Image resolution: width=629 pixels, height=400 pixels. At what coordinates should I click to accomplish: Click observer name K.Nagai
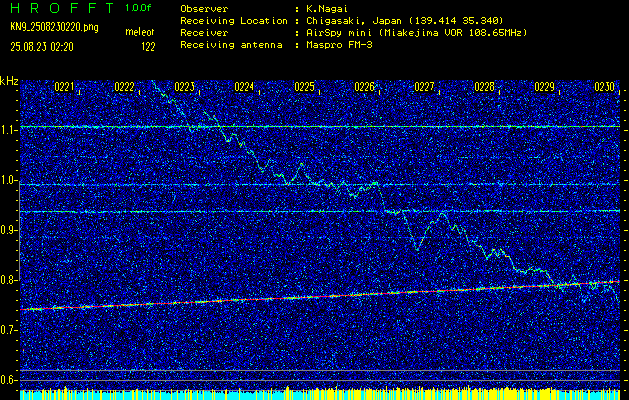327,8
